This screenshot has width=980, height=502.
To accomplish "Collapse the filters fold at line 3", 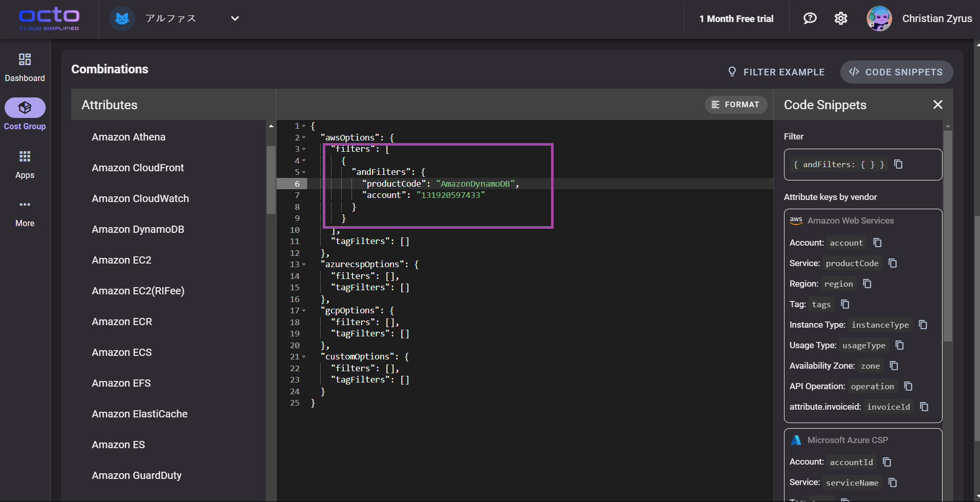I will 304,149.
